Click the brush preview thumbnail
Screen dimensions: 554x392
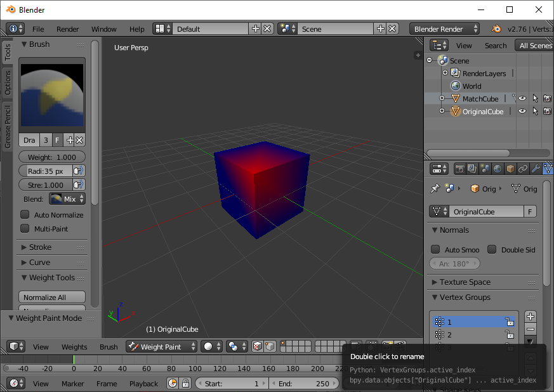click(52, 95)
